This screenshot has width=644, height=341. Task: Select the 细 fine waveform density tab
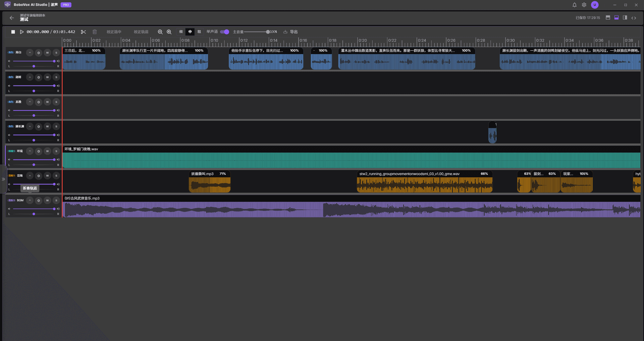tap(181, 32)
